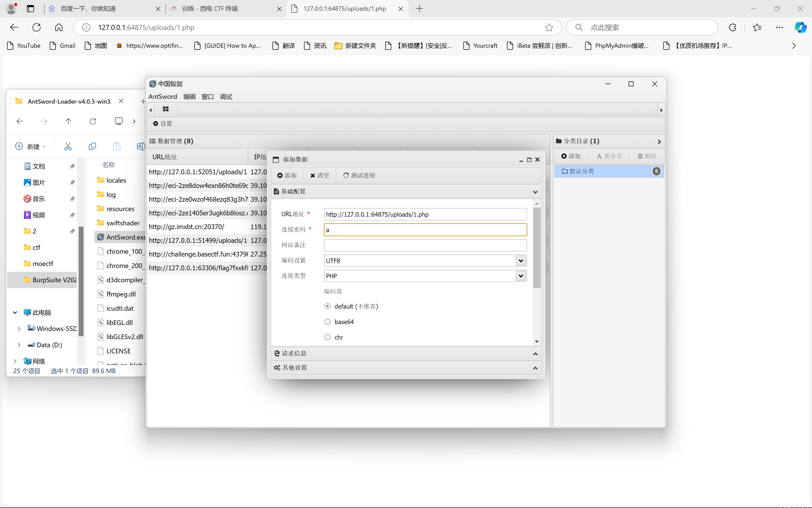Click the 连接密码 input field

[x=425, y=230]
